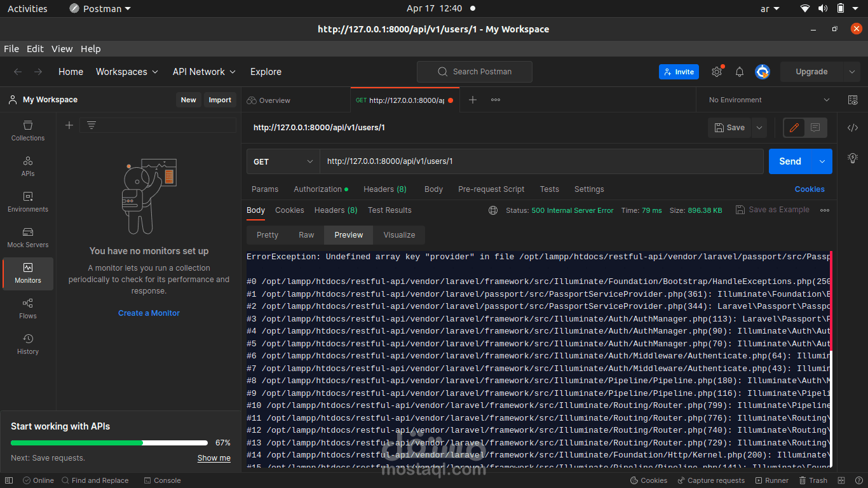Click the Send button
The width and height of the screenshot is (868, 488).
pos(790,161)
